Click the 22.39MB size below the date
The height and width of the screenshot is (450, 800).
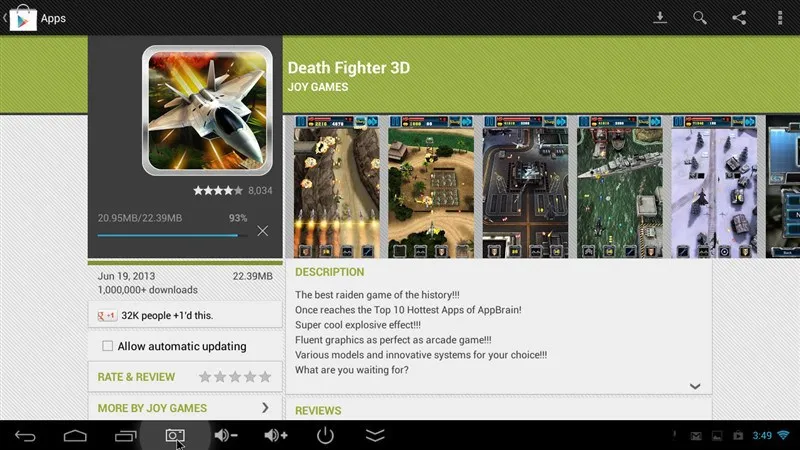point(253,276)
